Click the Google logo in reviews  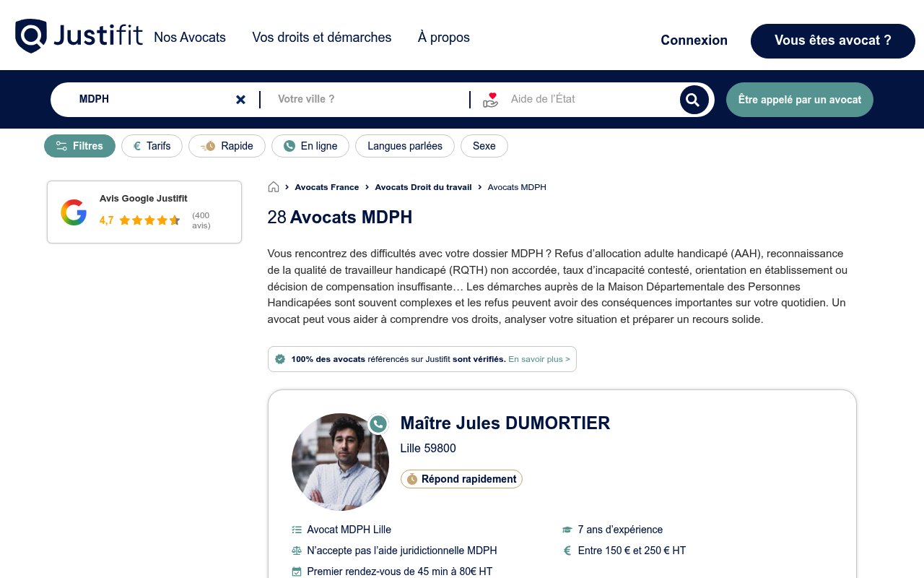pos(74,212)
